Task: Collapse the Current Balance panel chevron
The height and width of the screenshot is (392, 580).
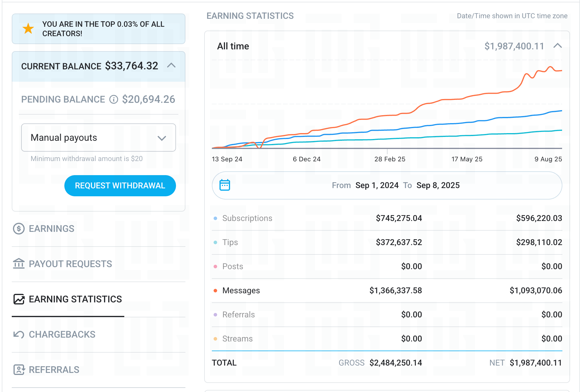Action: coord(171,66)
